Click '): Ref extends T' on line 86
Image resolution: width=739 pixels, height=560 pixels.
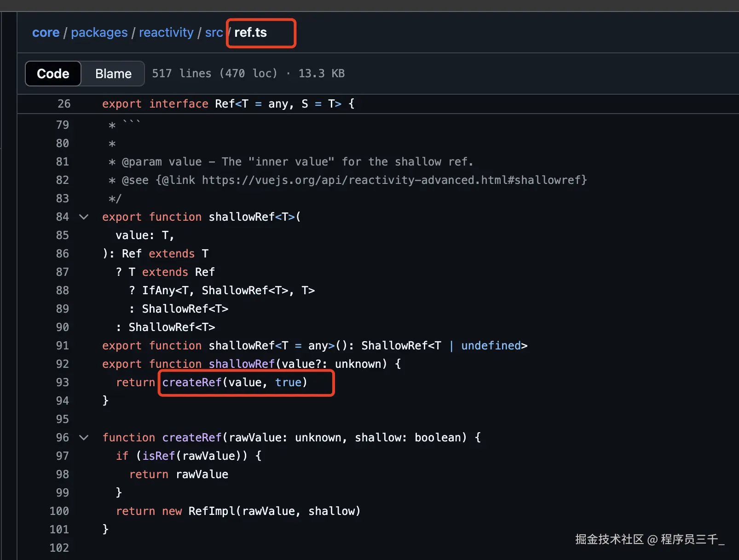[156, 254]
